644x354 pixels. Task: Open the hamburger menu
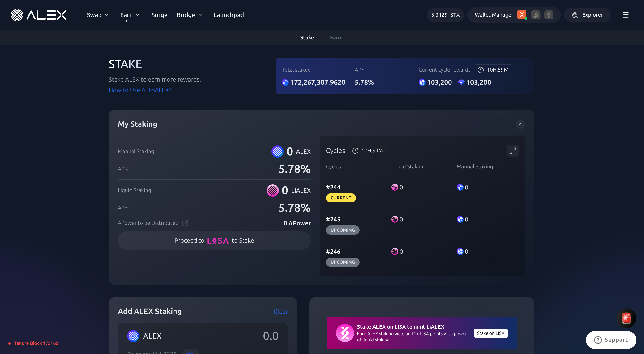625,15
